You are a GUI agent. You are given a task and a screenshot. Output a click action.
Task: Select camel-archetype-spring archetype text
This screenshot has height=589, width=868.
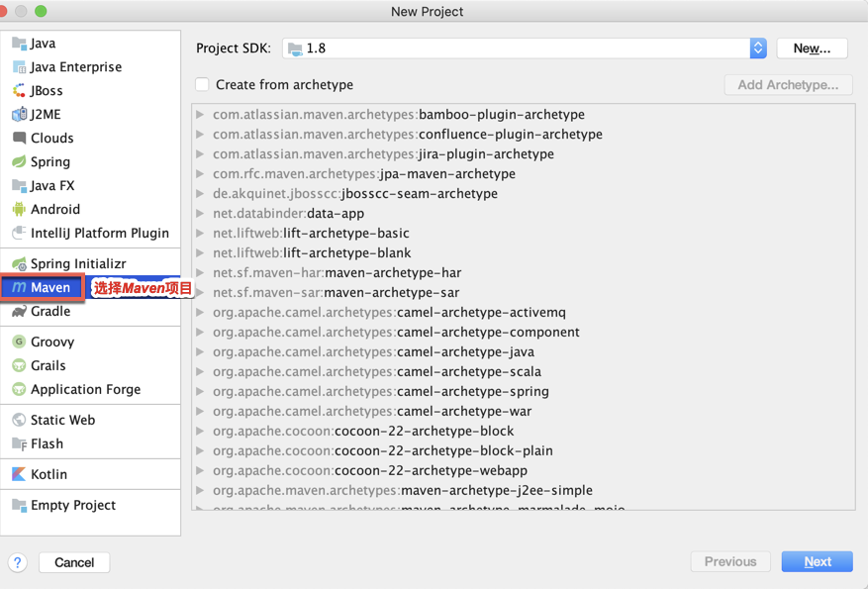coord(473,391)
